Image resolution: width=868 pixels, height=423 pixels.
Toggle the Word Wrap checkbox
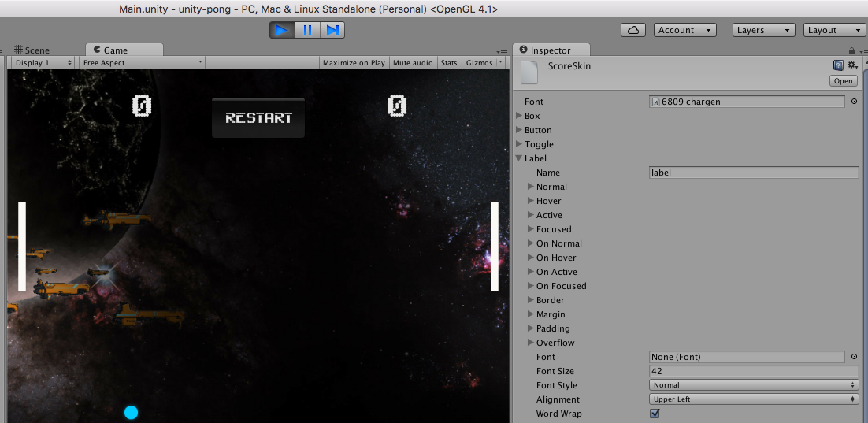[x=655, y=414]
